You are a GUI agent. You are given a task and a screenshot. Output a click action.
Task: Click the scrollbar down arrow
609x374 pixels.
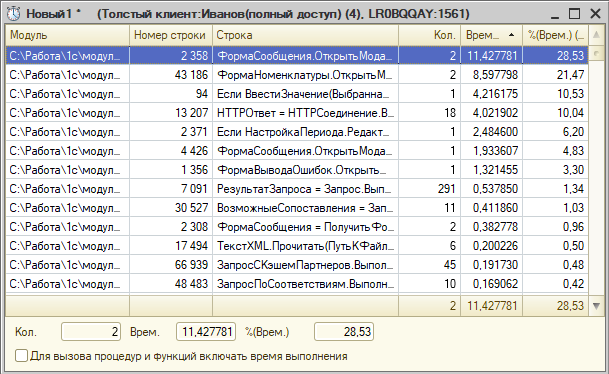(596, 306)
